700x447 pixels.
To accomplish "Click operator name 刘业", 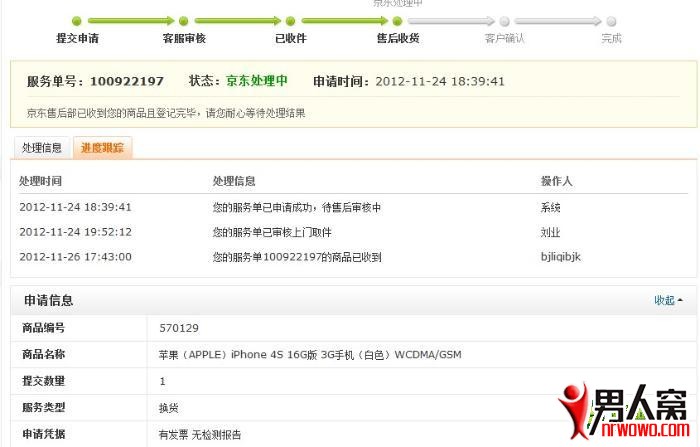I will coord(550,233).
